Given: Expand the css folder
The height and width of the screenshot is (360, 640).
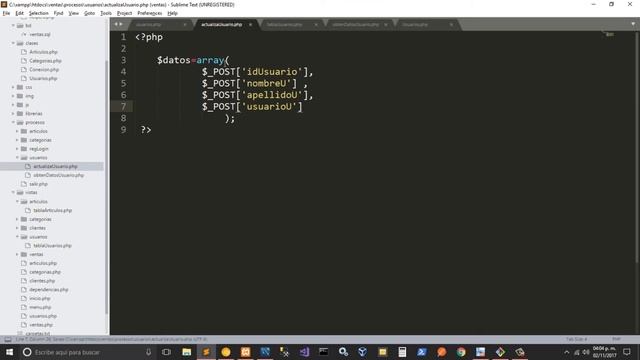Looking at the screenshot, I should click(13, 87).
